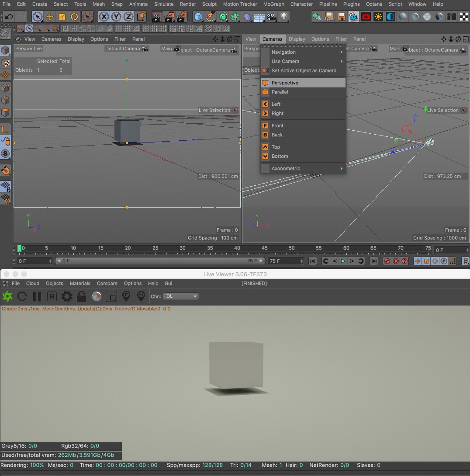Click the Undo arrow icon

pyautogui.click(x=9, y=17)
